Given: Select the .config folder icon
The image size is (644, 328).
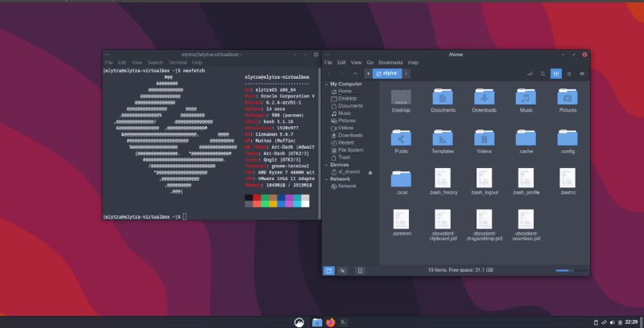Looking at the screenshot, I should click(x=568, y=138).
